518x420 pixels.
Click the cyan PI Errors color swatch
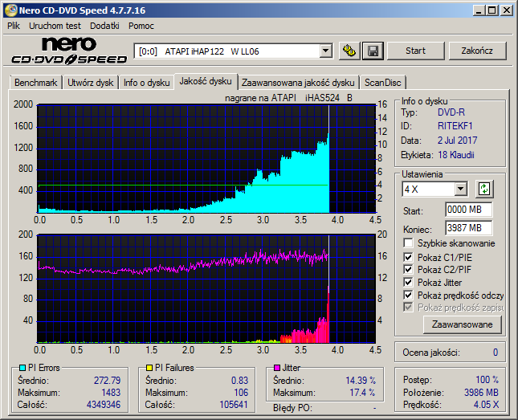22,368
